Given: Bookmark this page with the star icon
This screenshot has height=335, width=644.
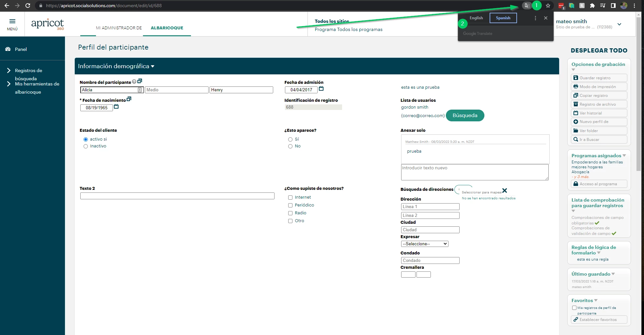Looking at the screenshot, I should [548, 6].
